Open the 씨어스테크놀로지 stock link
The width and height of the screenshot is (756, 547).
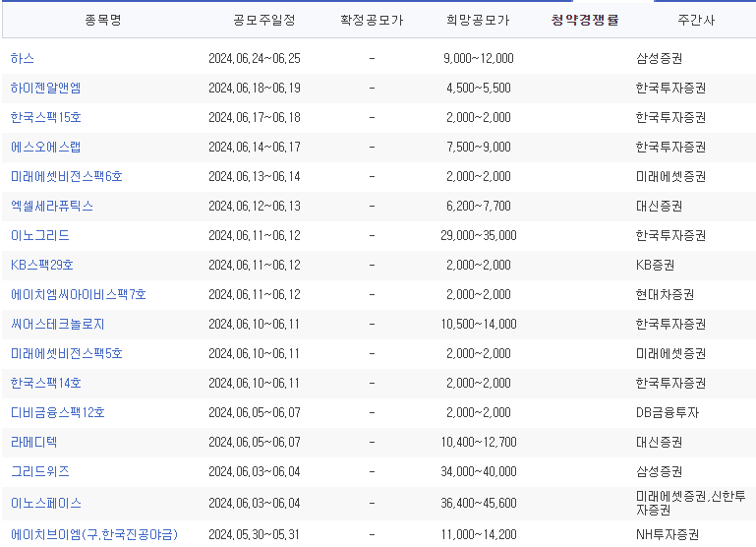(x=57, y=324)
